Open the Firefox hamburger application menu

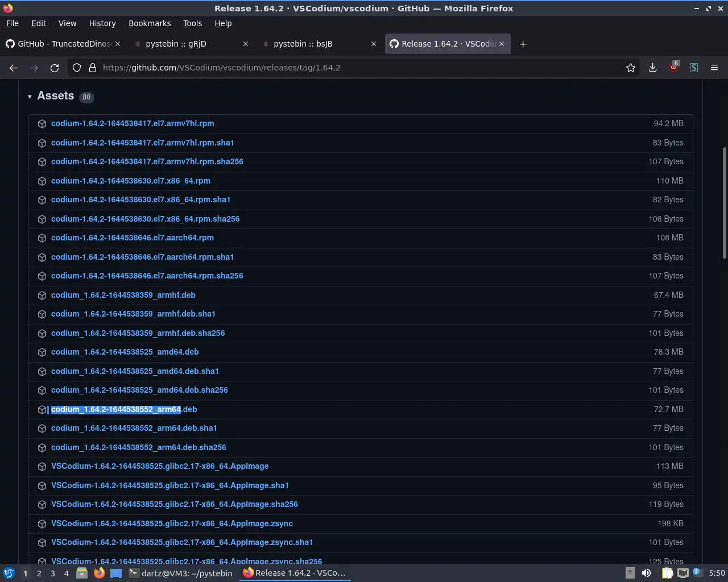(x=714, y=68)
